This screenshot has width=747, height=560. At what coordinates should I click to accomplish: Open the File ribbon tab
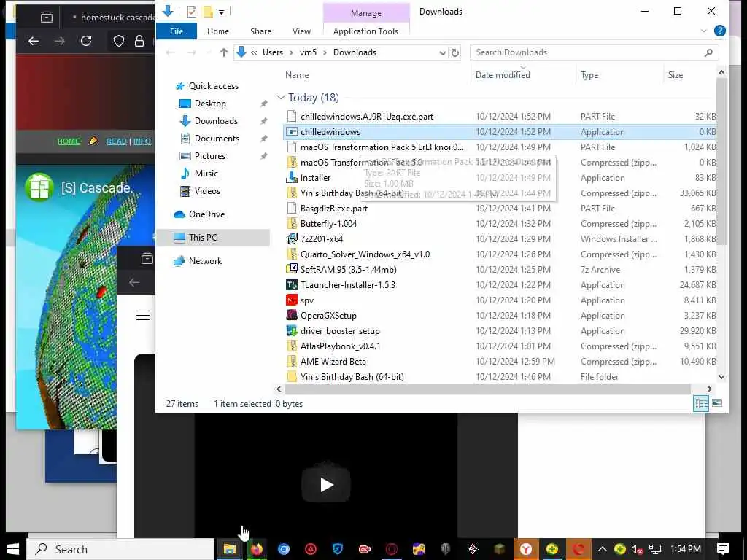[177, 31]
